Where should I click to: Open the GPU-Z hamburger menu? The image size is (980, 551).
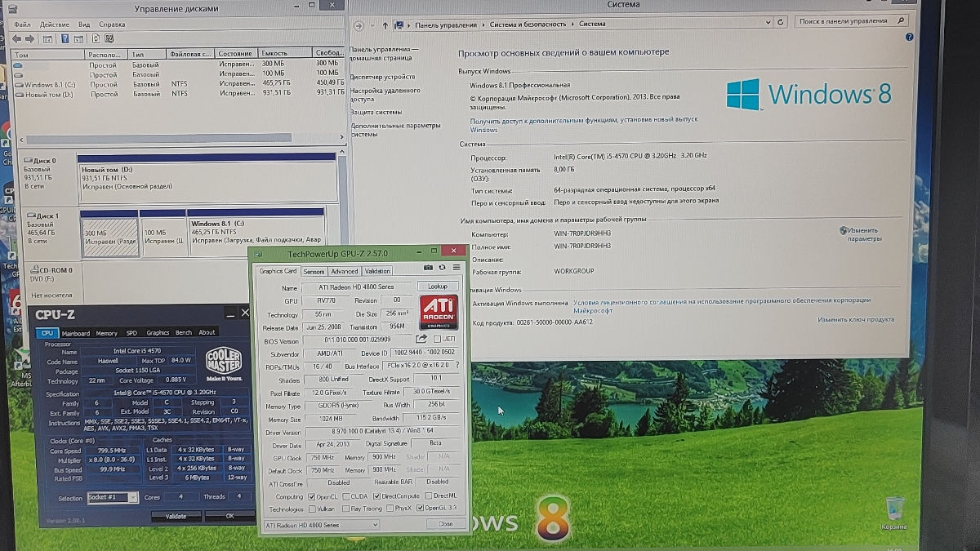(x=456, y=267)
